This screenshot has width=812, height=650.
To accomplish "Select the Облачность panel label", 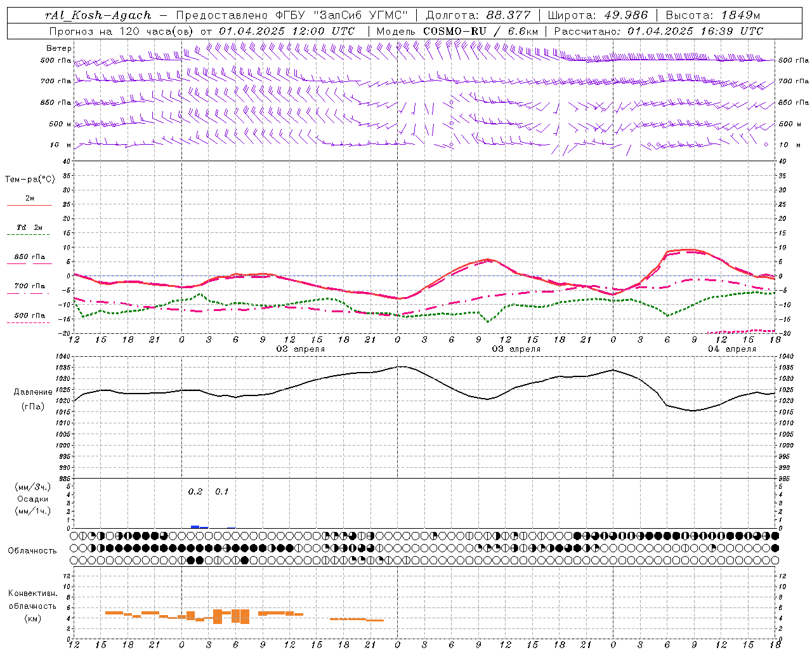I will (x=32, y=551).
